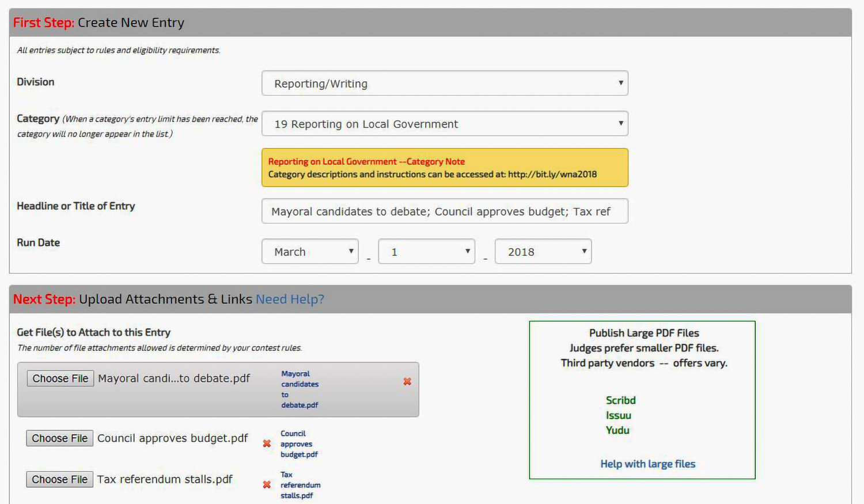
Task: Open the Issuu vendor link
Action: tap(618, 415)
